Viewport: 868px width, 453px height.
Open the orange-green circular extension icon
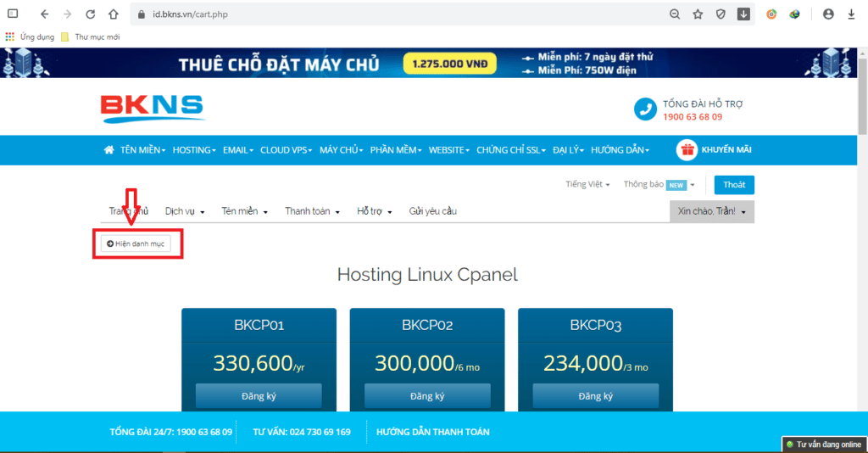click(x=771, y=14)
